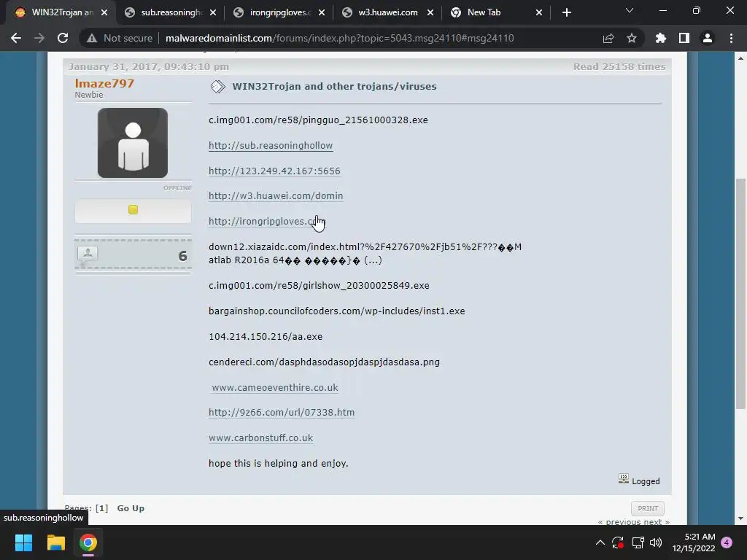This screenshot has height=560, width=747.
Task: Open the network tray icon
Action: coord(638,542)
